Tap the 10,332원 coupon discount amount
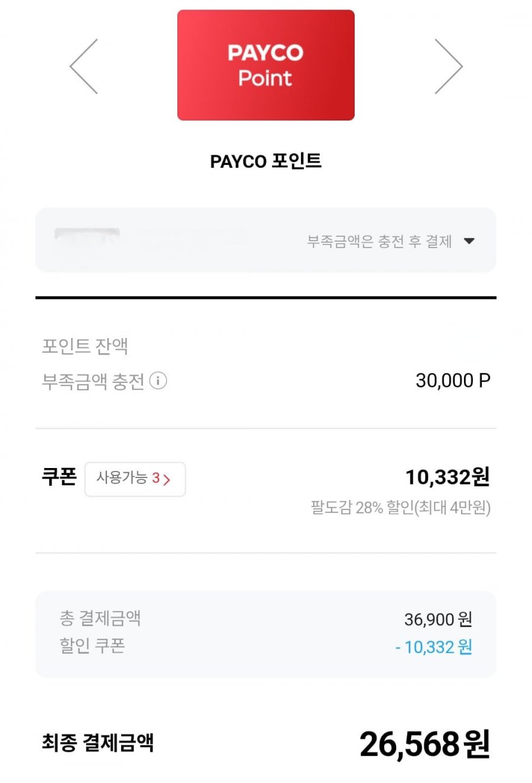This screenshot has width=532, height=783. click(x=447, y=477)
